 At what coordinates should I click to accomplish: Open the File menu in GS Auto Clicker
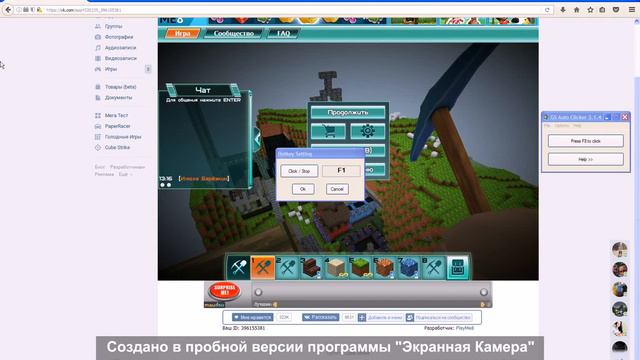(x=547, y=126)
